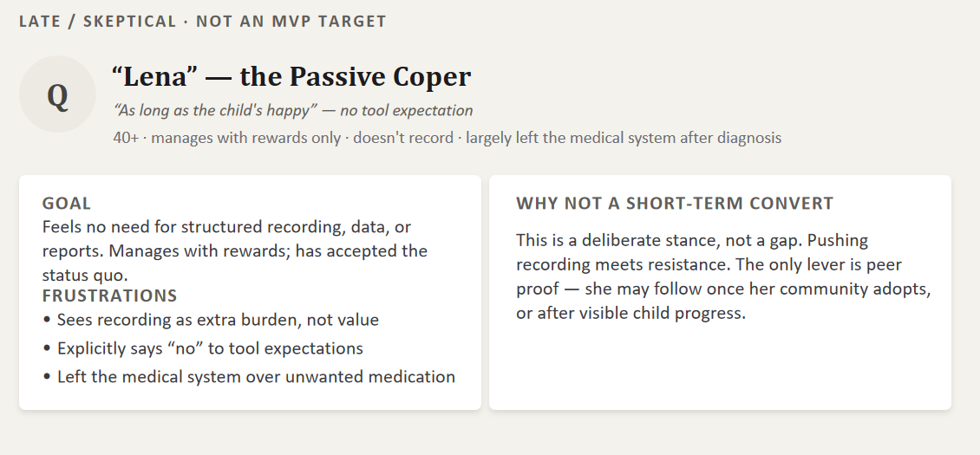The width and height of the screenshot is (980, 455).
Task: Click the “no tool expectation” subtitle text
Action: [407, 111]
